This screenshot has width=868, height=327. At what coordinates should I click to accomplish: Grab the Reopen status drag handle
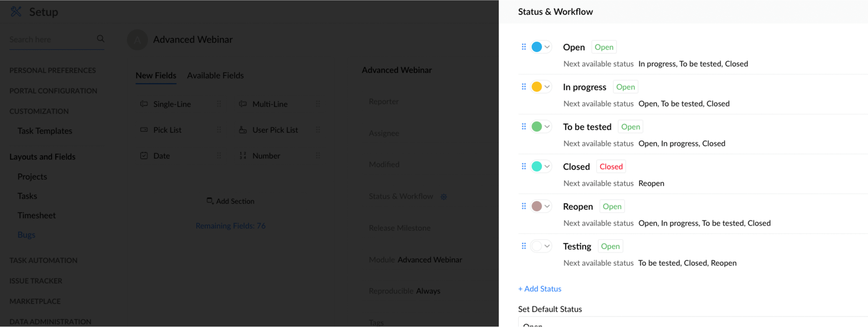(x=523, y=206)
